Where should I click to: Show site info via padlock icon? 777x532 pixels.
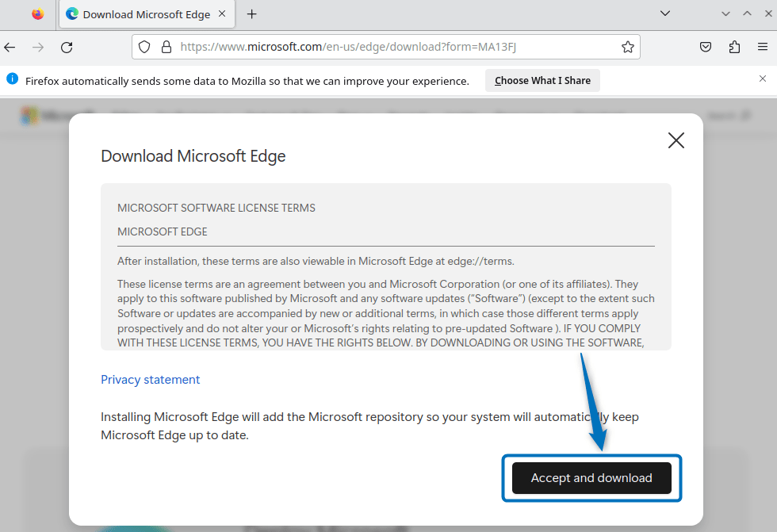pos(166,48)
